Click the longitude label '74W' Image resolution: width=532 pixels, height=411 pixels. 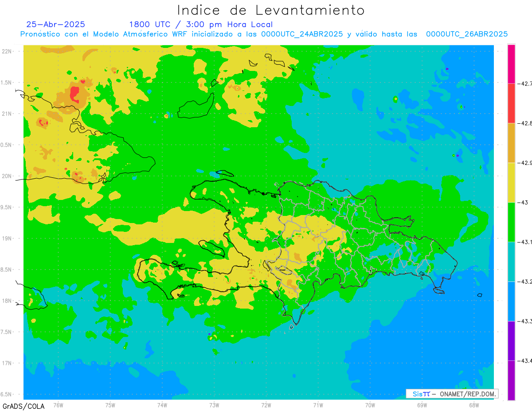coord(162,405)
